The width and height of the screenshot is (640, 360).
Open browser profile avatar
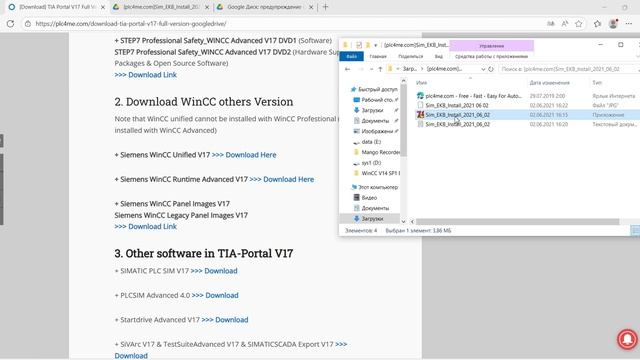pyautogui.click(x=613, y=24)
